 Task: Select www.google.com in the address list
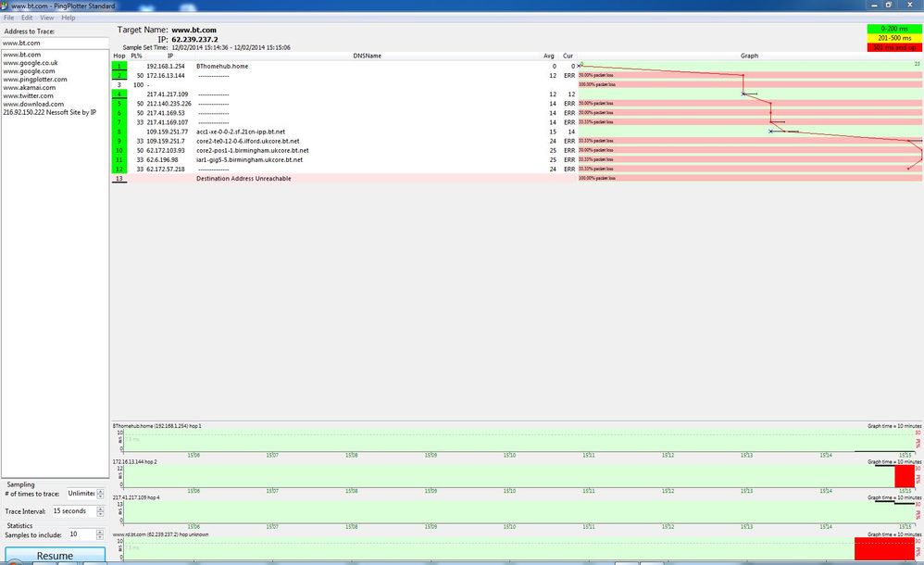tap(29, 70)
